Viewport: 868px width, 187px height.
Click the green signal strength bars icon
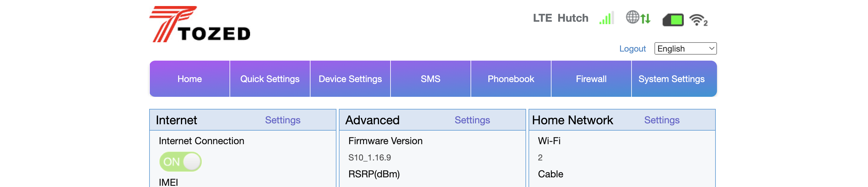606,18
